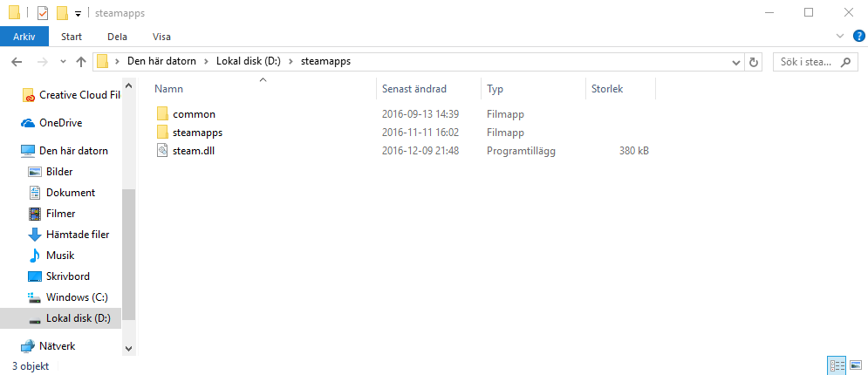
Task: Click the common folder icon
Action: pyautogui.click(x=162, y=114)
